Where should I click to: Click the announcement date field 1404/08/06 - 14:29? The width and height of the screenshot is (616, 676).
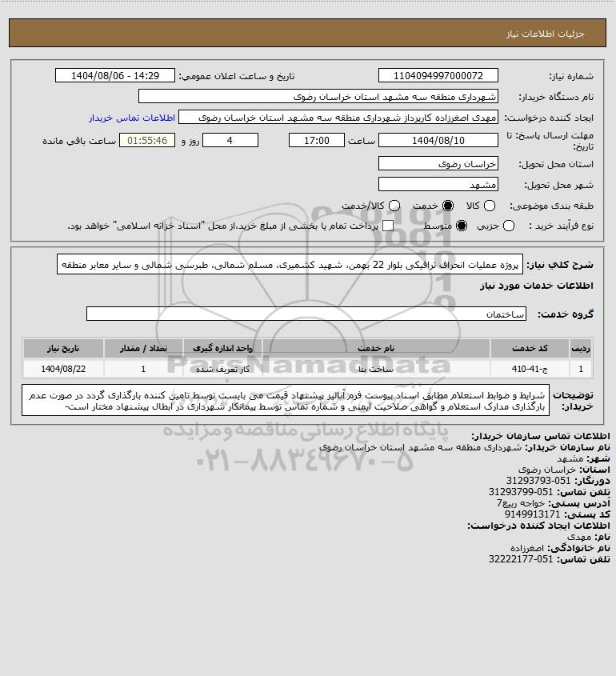tap(115, 75)
